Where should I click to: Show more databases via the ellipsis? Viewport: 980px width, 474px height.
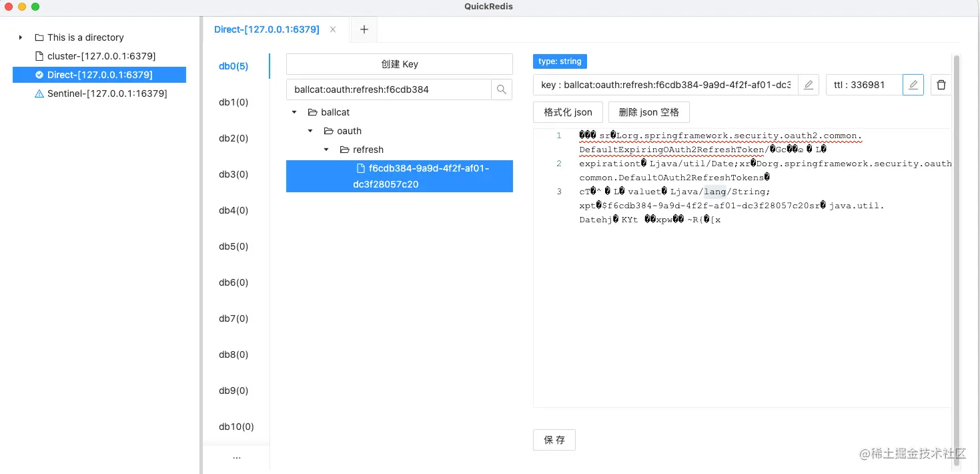[237, 458]
